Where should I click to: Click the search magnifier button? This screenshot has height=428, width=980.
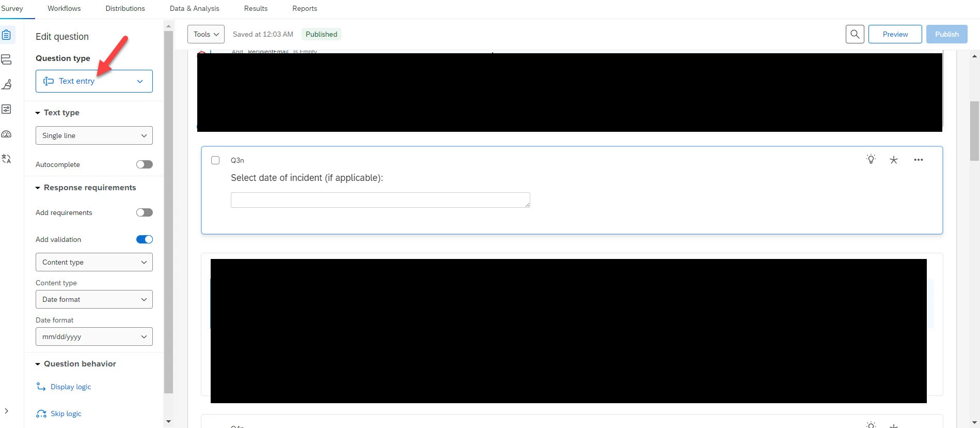855,34
